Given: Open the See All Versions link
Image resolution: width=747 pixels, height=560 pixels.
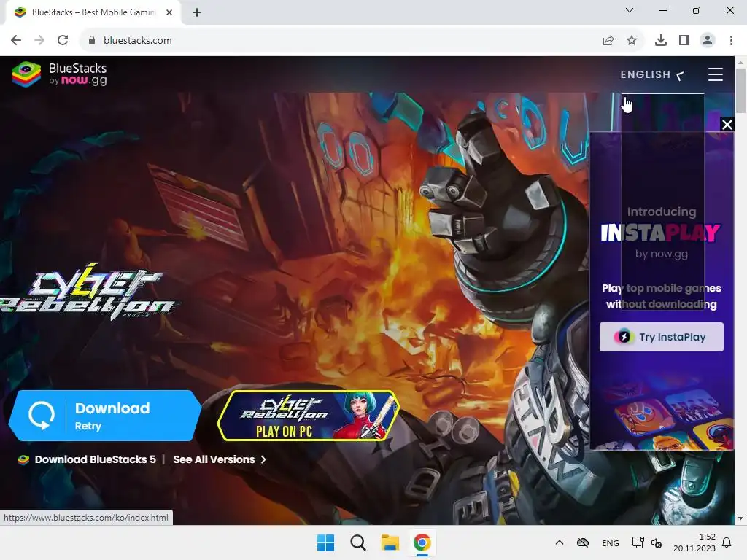Looking at the screenshot, I should click(x=214, y=459).
